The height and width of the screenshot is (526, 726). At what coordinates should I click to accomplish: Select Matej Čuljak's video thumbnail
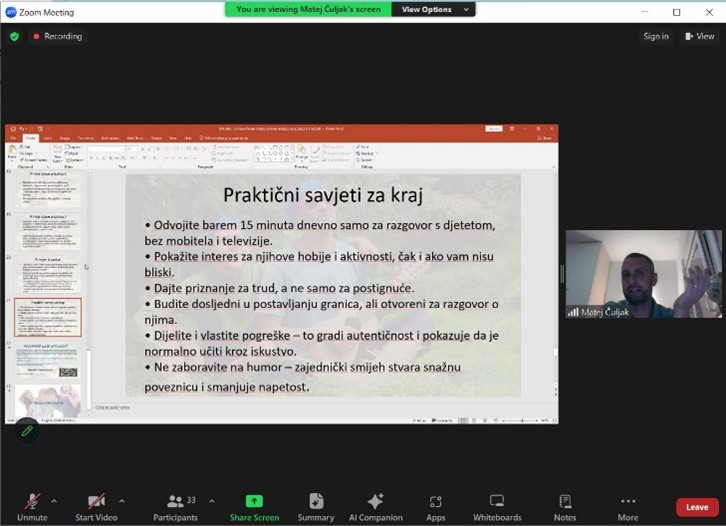coord(643,274)
